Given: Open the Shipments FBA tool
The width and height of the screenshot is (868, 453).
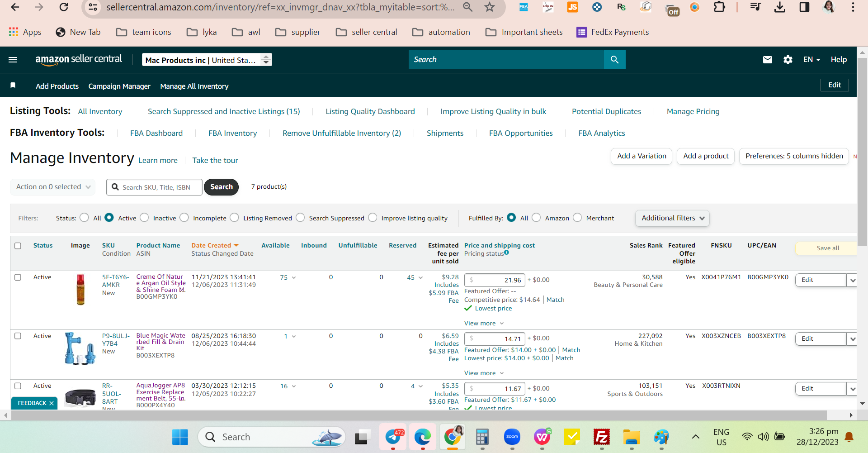Looking at the screenshot, I should click(x=445, y=133).
